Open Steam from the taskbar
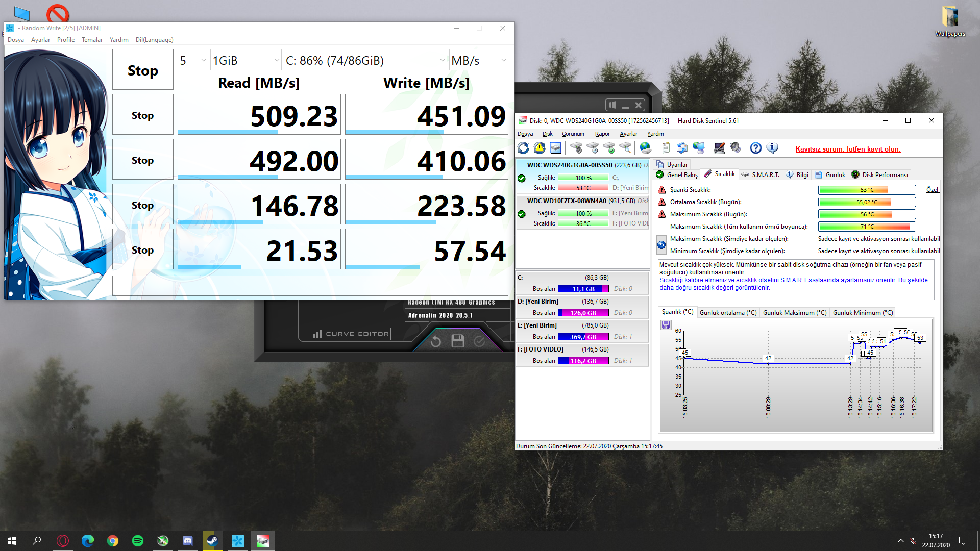 (x=212, y=541)
